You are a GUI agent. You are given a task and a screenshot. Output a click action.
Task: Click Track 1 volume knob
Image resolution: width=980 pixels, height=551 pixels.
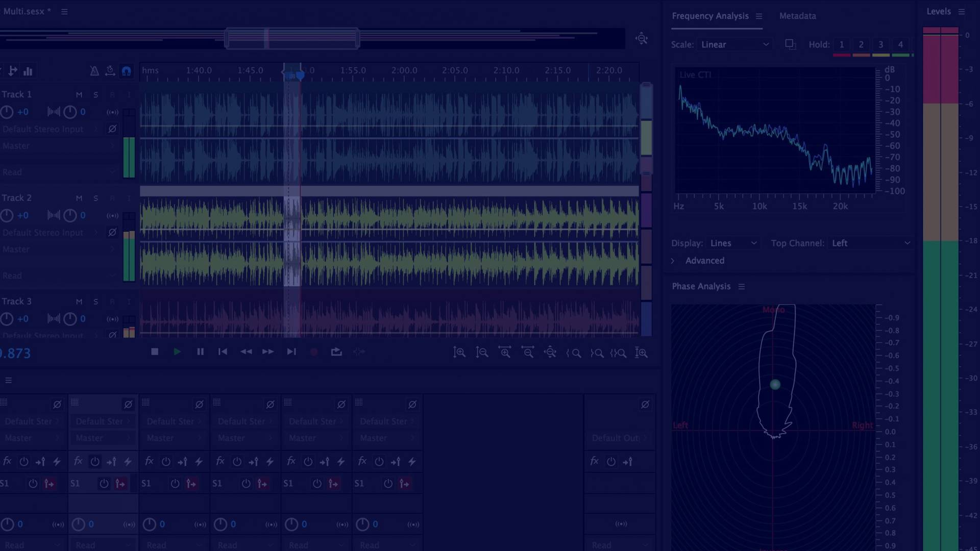[x=7, y=112]
